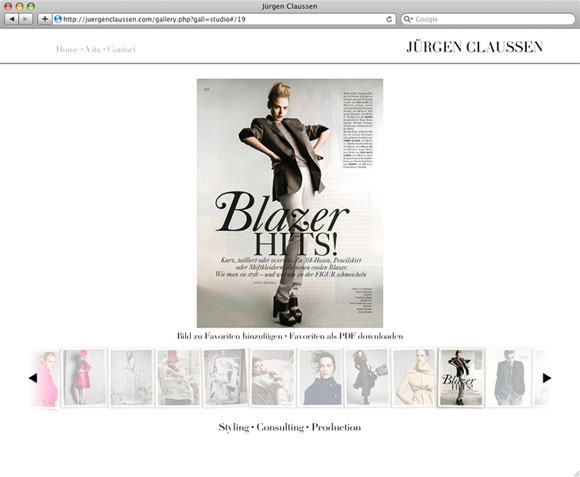Click the browser back arrow button

pos(12,19)
